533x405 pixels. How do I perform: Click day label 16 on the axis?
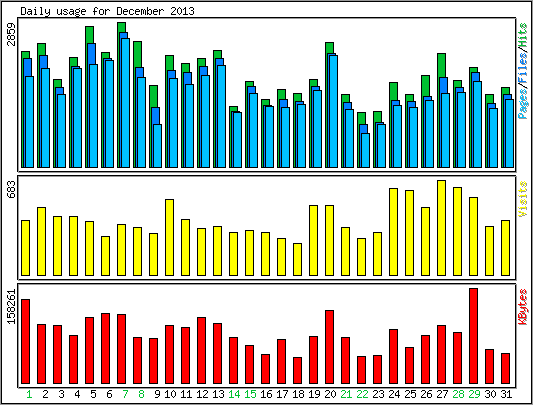click(266, 394)
